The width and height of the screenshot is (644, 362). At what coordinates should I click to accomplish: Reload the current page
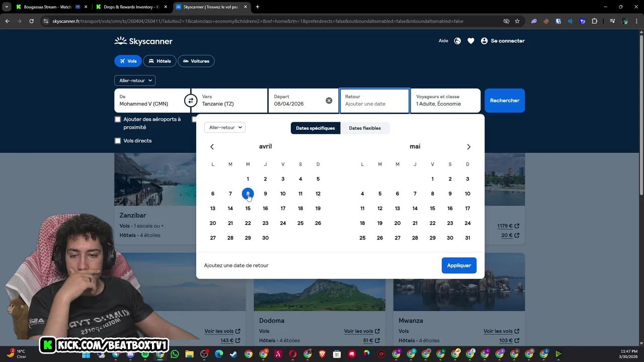[31, 21]
